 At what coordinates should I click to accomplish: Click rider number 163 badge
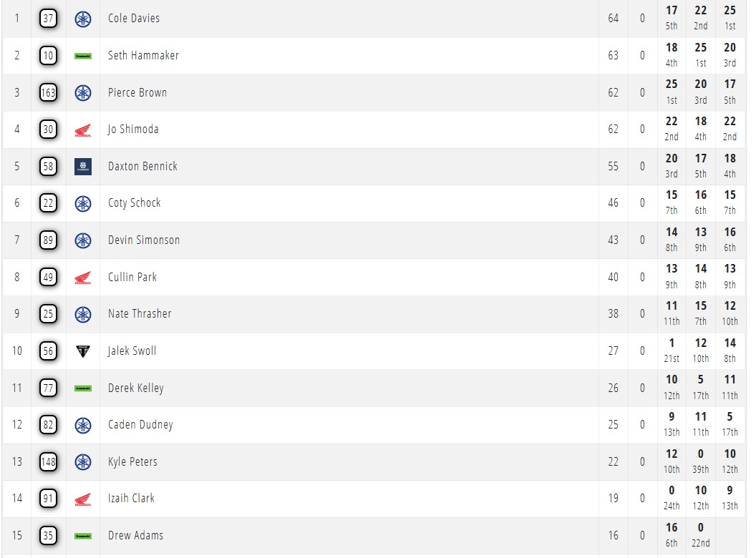click(48, 93)
